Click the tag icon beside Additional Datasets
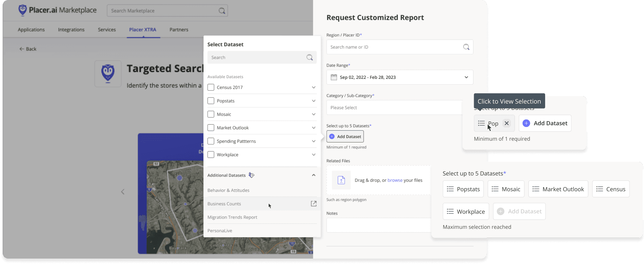The image size is (644, 264). pyautogui.click(x=251, y=175)
